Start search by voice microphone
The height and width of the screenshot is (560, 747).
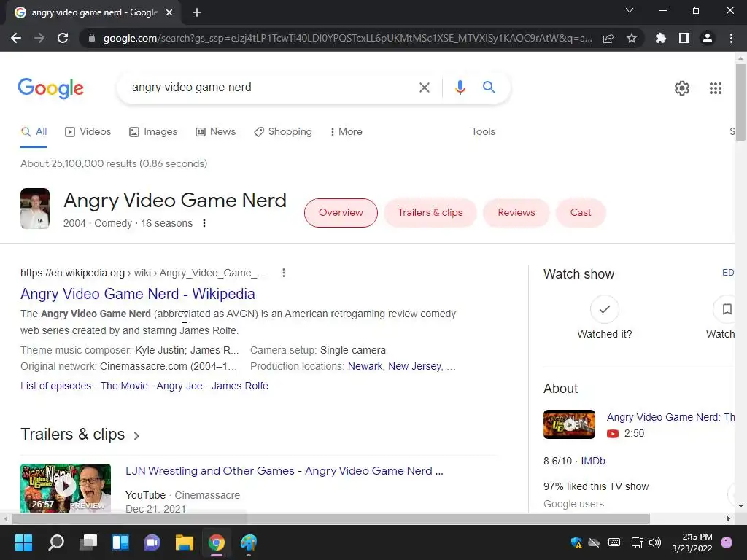click(x=460, y=87)
